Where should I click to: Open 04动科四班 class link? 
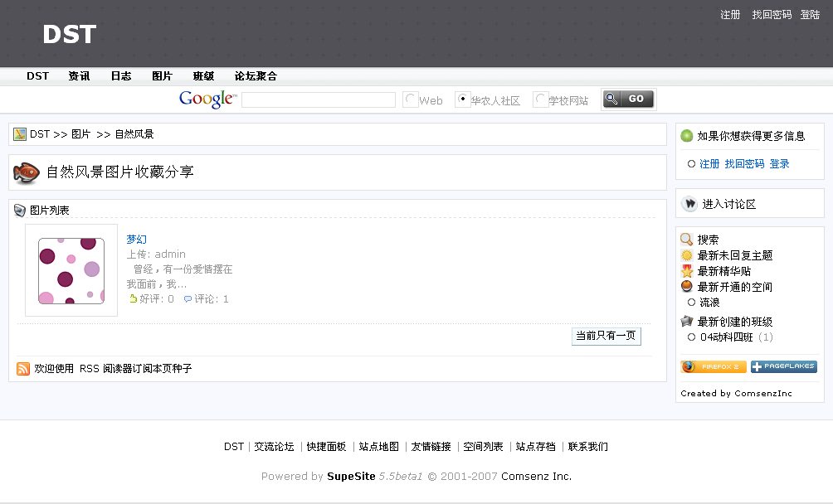[726, 337]
